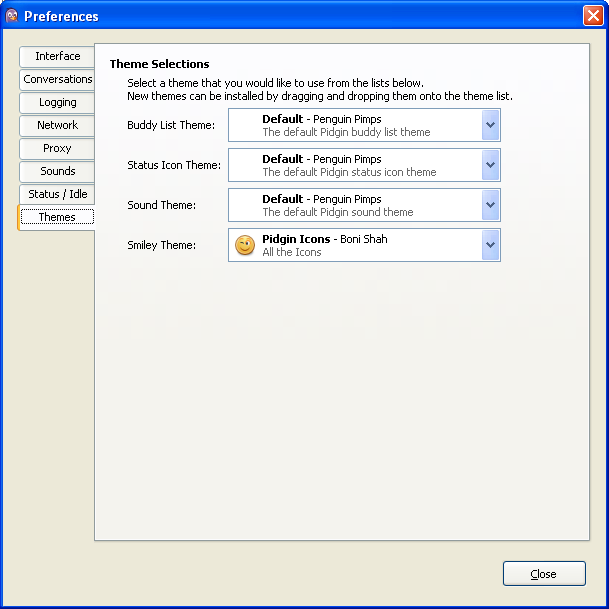Click the Pidgin icon in title bar
Viewport: 609px width, 609px height.
(x=12, y=16)
